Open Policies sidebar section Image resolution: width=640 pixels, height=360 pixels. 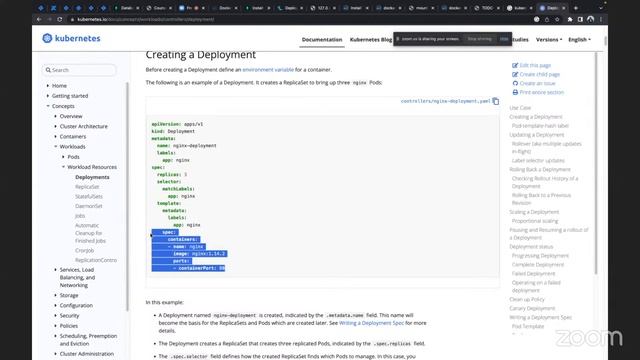pos(69,326)
